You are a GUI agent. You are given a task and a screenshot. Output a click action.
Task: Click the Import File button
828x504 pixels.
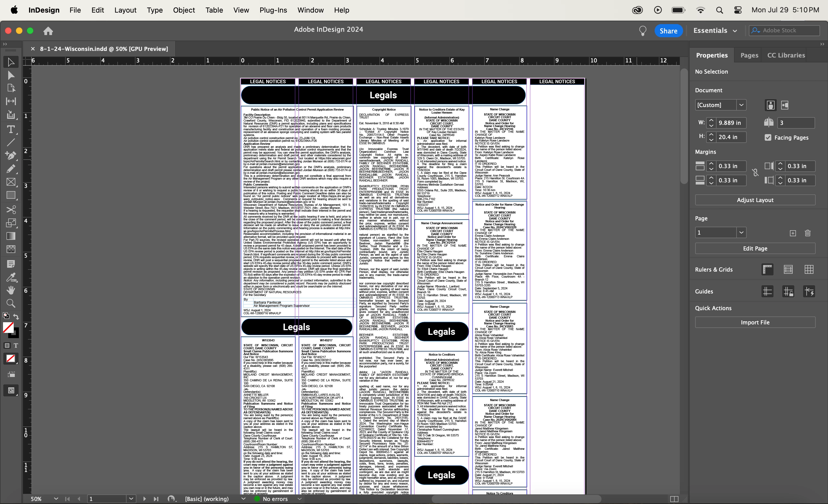[755, 322]
